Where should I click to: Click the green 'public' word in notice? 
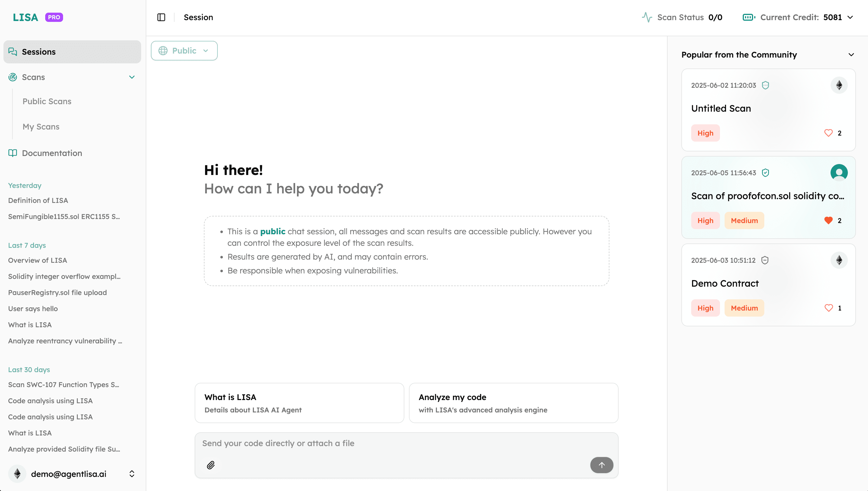click(272, 232)
